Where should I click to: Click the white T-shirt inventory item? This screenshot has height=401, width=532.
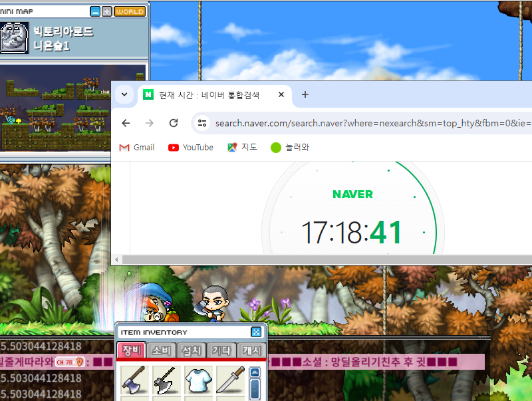pyautogui.click(x=198, y=379)
